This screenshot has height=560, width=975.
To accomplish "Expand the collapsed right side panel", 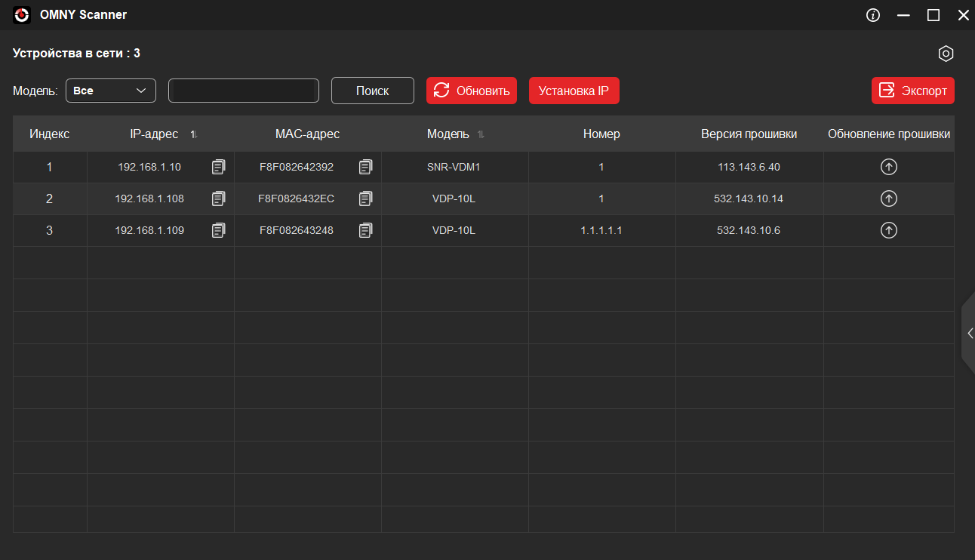I will (x=969, y=333).
